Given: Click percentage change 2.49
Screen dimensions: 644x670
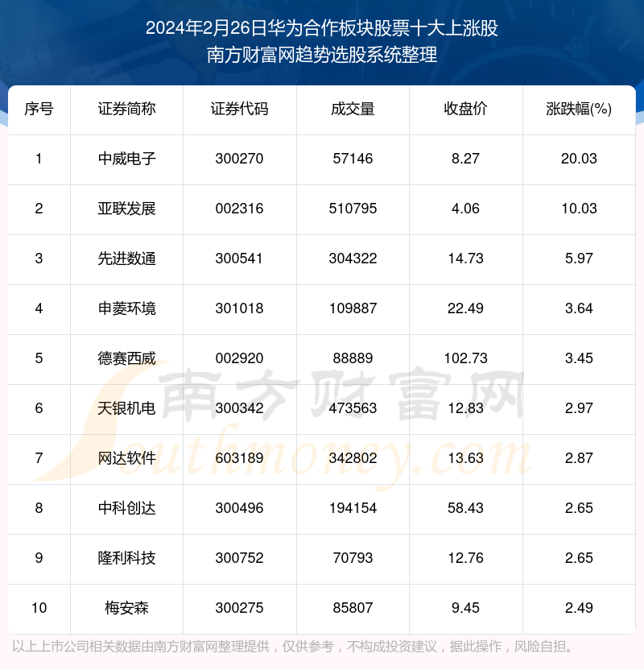Looking at the screenshot, I should click(x=579, y=608).
